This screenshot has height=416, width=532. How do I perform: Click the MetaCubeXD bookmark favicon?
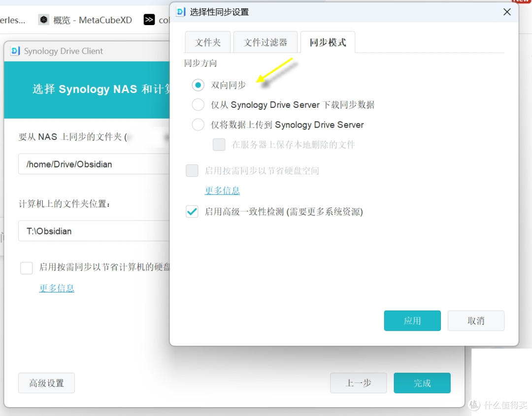44,20
